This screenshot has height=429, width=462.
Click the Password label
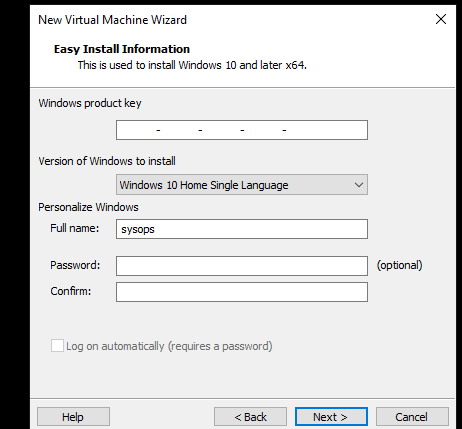click(x=75, y=265)
